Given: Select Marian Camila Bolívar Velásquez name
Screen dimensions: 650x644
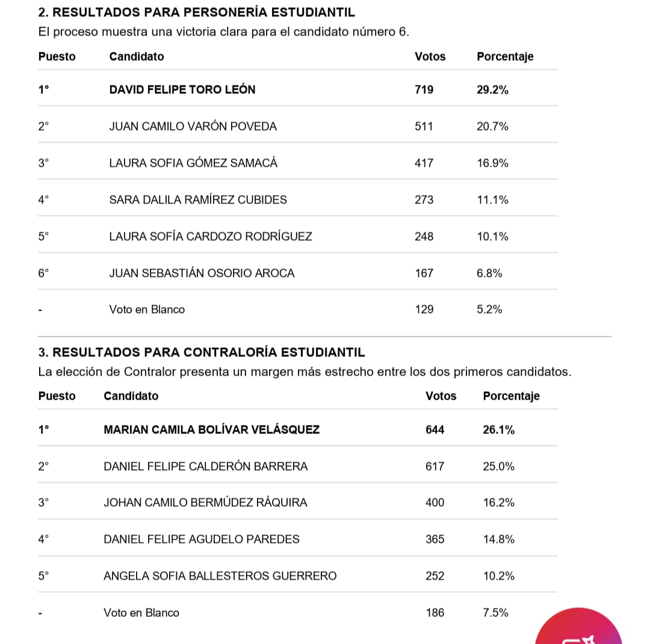Looking at the screenshot, I should [x=211, y=430].
